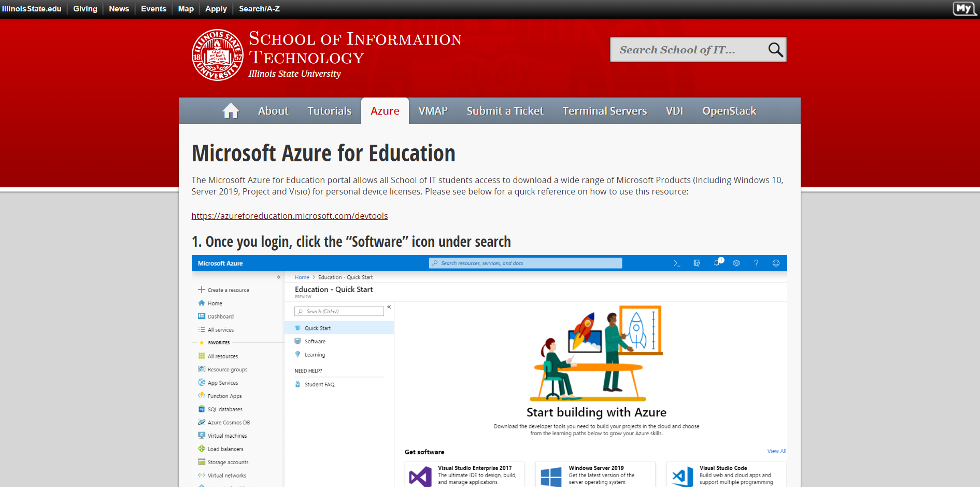The image size is (980, 487).
Task: Click the Azure help question mark
Action: (756, 263)
